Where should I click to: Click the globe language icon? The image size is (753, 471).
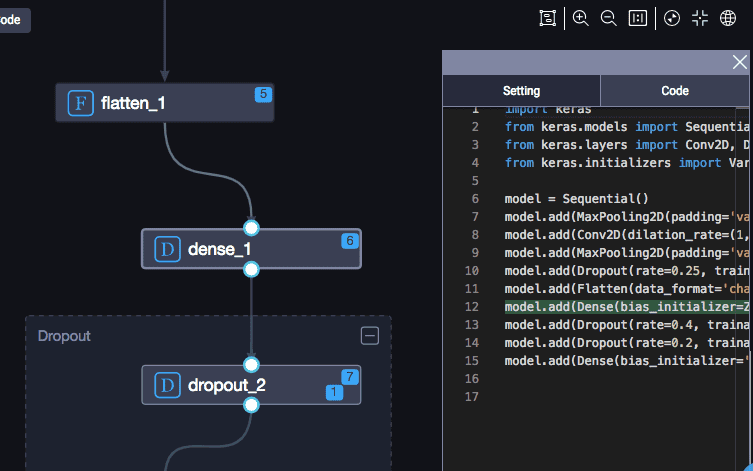coord(728,18)
